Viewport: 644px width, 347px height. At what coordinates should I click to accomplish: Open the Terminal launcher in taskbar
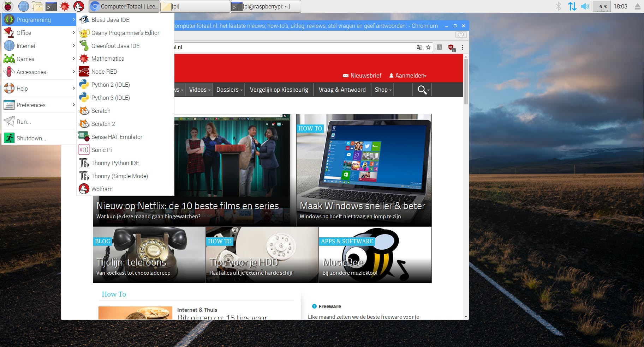51,6
